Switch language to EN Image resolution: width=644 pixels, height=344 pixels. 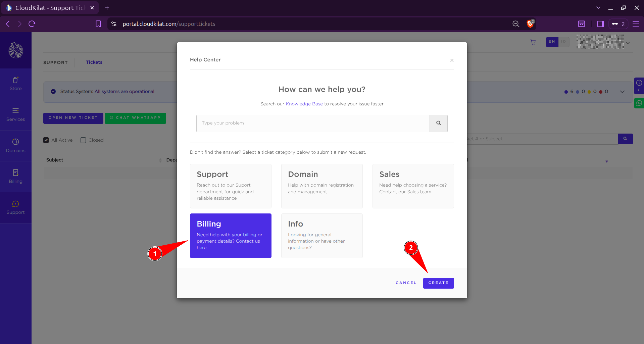pyautogui.click(x=552, y=42)
